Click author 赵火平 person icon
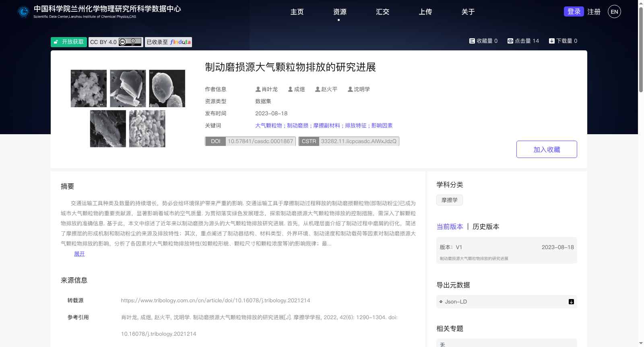The image size is (644, 347). pyautogui.click(x=318, y=89)
